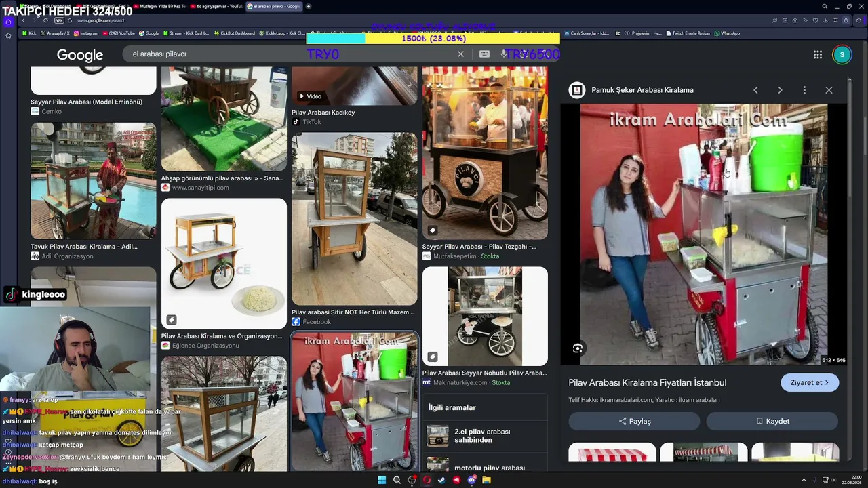Save the image with Kaydet button

tap(772, 421)
